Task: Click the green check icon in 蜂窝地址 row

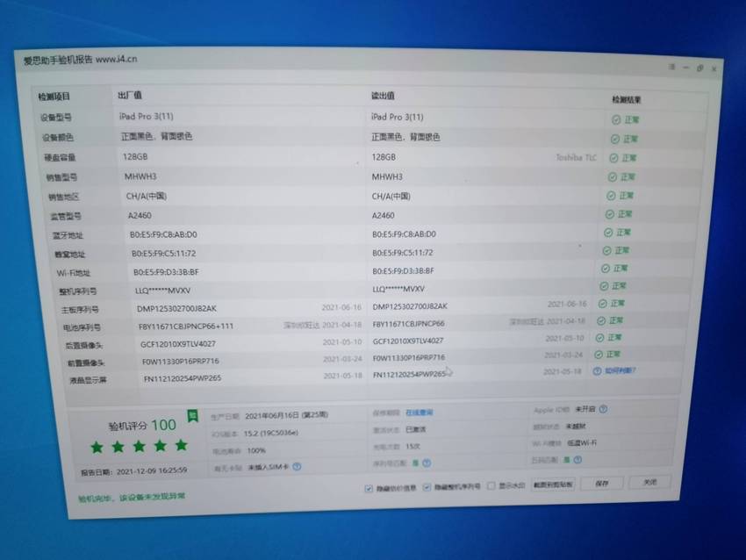Action: coord(606,250)
